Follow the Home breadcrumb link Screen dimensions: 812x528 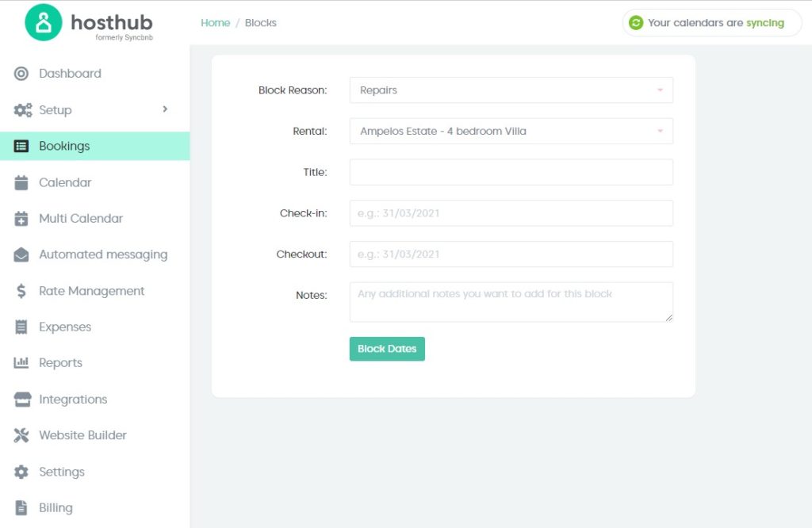point(216,23)
